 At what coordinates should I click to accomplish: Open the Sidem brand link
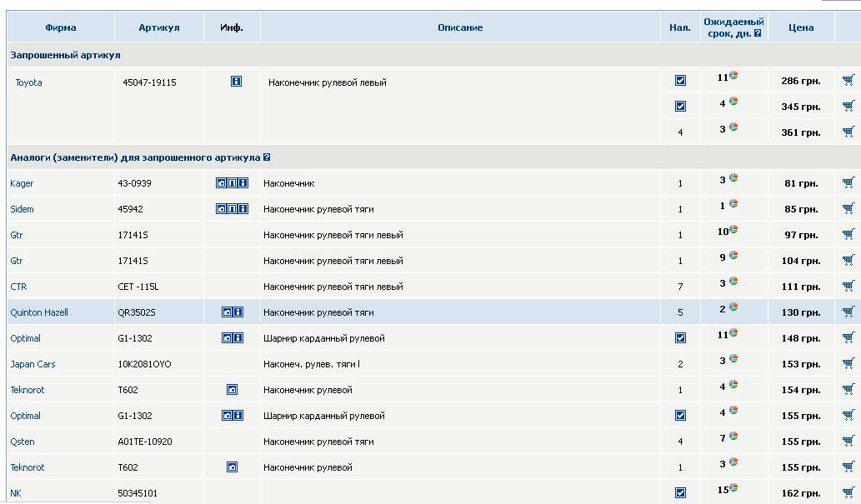(23, 209)
